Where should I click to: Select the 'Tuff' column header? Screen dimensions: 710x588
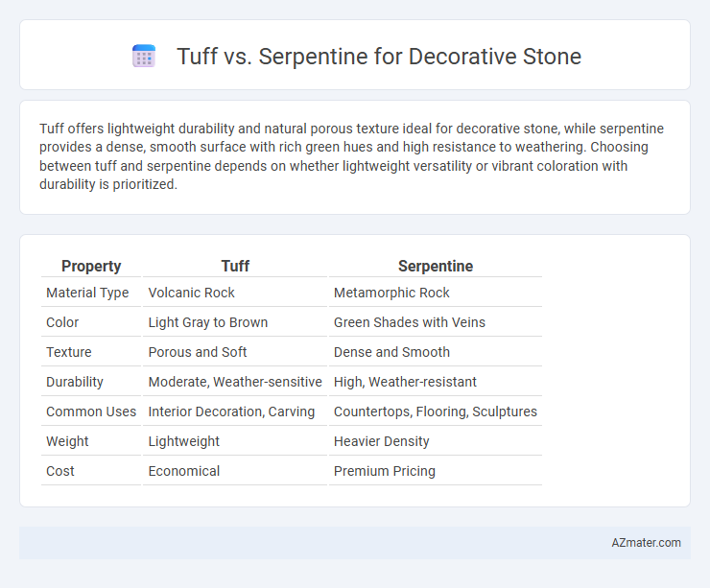[x=235, y=266]
